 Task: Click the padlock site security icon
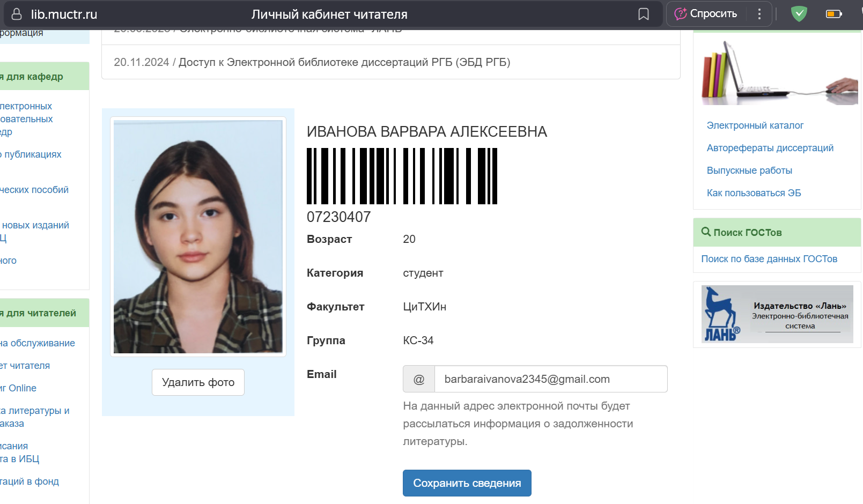pyautogui.click(x=17, y=14)
